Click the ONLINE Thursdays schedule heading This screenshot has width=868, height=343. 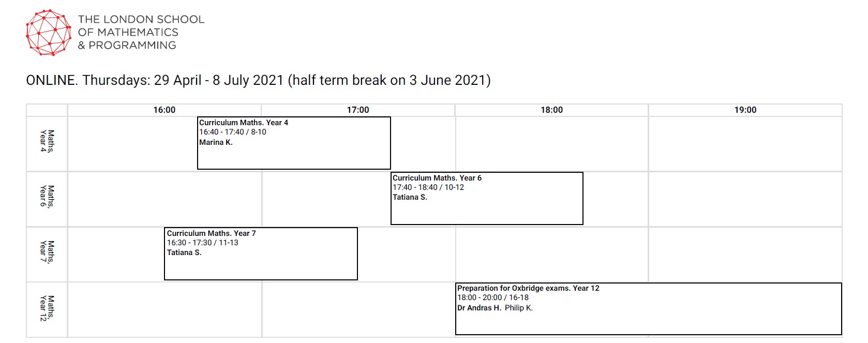point(258,80)
